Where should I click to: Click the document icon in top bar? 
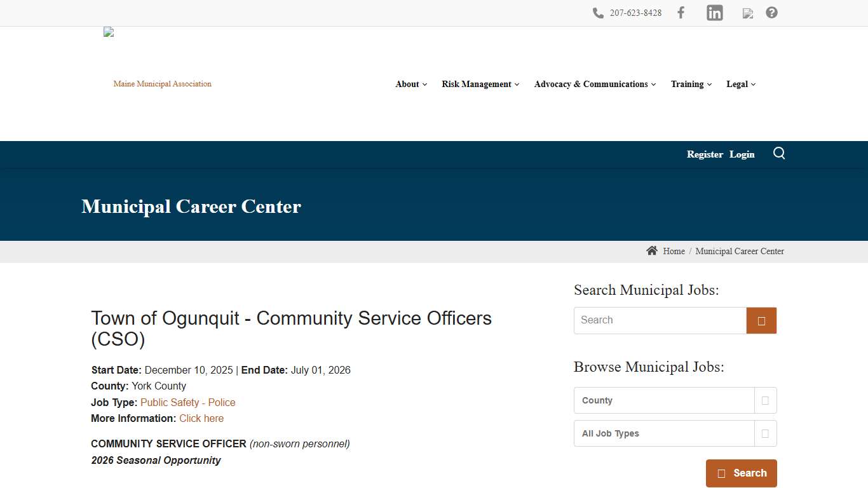pyautogui.click(x=747, y=13)
